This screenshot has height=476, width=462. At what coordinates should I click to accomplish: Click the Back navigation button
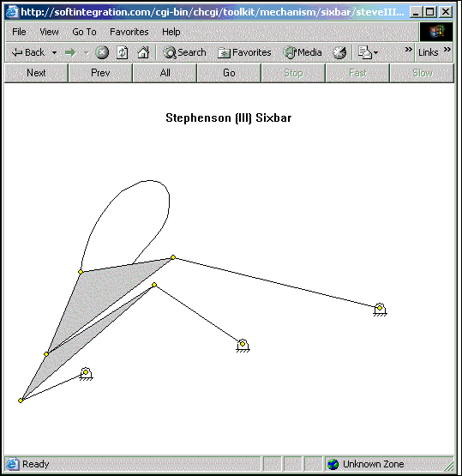(x=28, y=53)
